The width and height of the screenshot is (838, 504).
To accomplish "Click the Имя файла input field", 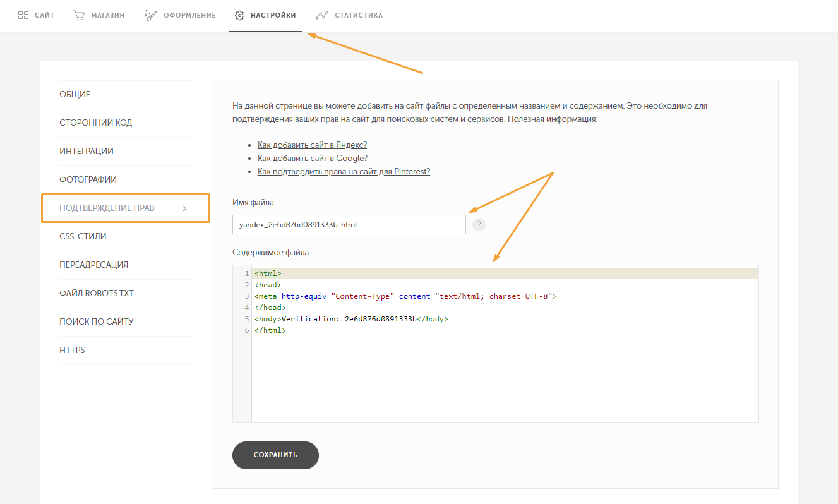I will (x=349, y=224).
